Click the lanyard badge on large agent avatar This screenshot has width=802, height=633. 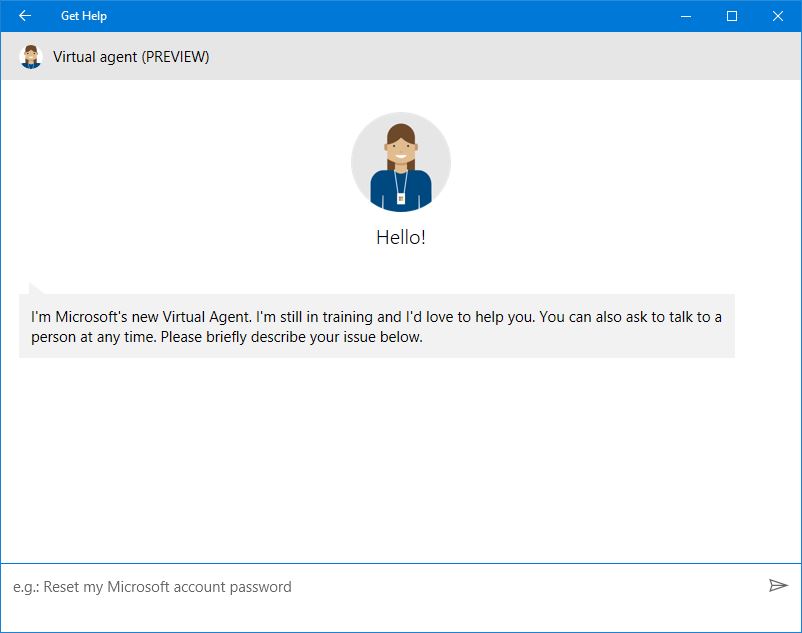tap(401, 197)
